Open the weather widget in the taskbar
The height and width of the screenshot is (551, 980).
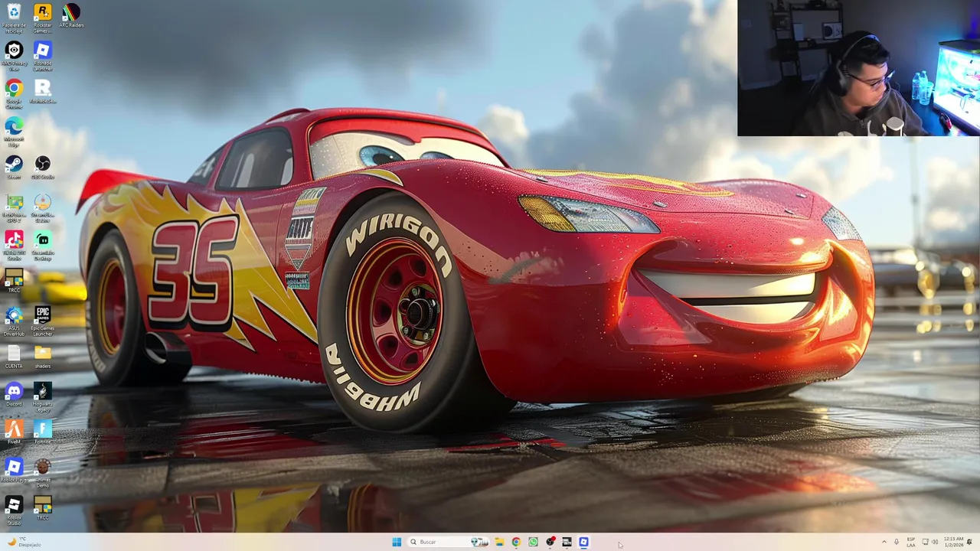[23, 542]
